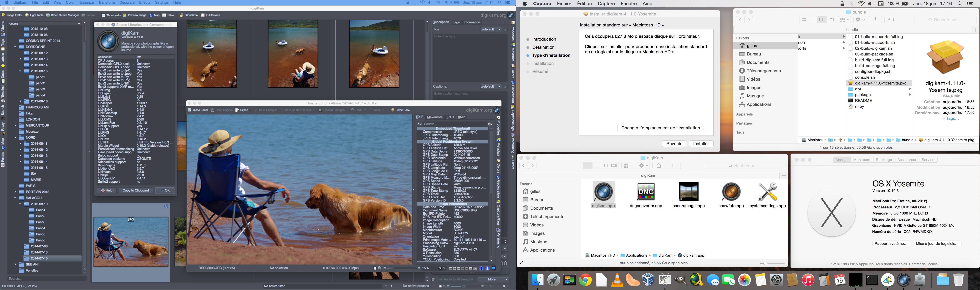The width and height of the screenshot is (980, 290).
Task: Select the DSC03808 JPG thumbnail with dog
Action: pyautogui.click(x=131, y=242)
